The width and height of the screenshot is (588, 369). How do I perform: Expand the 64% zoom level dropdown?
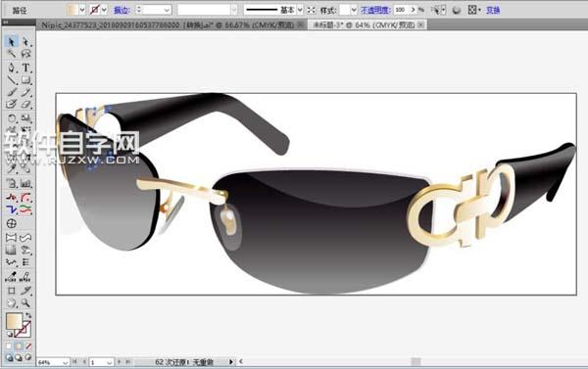[66, 362]
